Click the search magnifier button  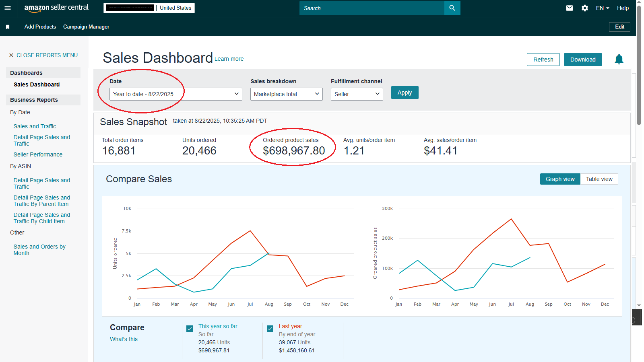[x=452, y=8]
